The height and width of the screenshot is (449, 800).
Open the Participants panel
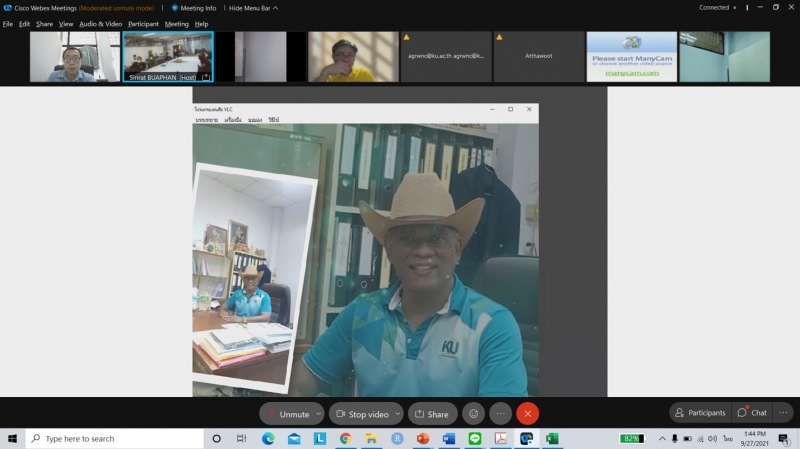700,412
